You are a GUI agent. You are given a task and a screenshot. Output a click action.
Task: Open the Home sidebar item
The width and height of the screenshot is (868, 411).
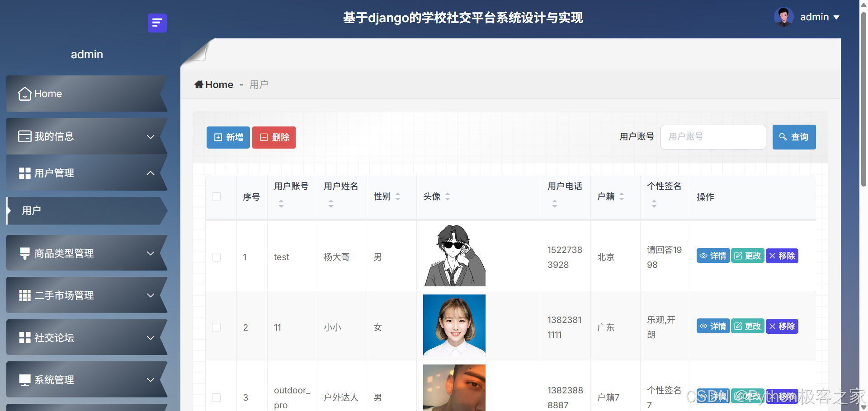coord(87,93)
